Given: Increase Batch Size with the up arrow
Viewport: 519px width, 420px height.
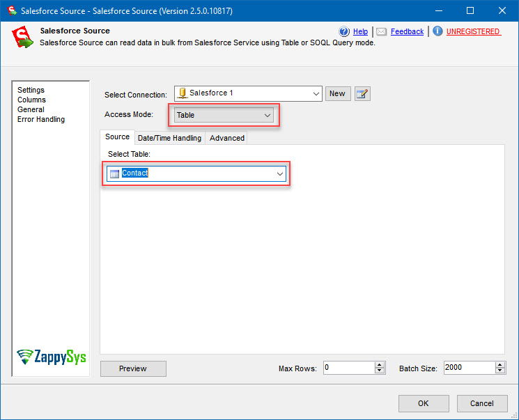Looking at the screenshot, I should point(500,365).
